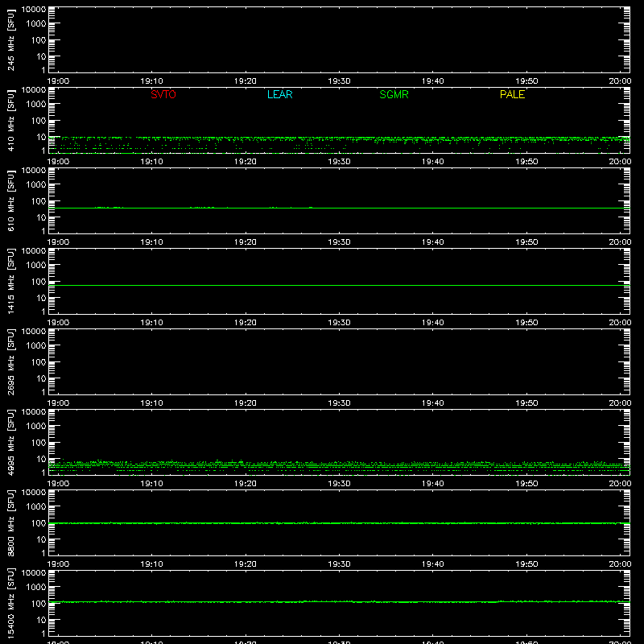Click 19:50 time label of 2695 MHz panel

click(526, 403)
